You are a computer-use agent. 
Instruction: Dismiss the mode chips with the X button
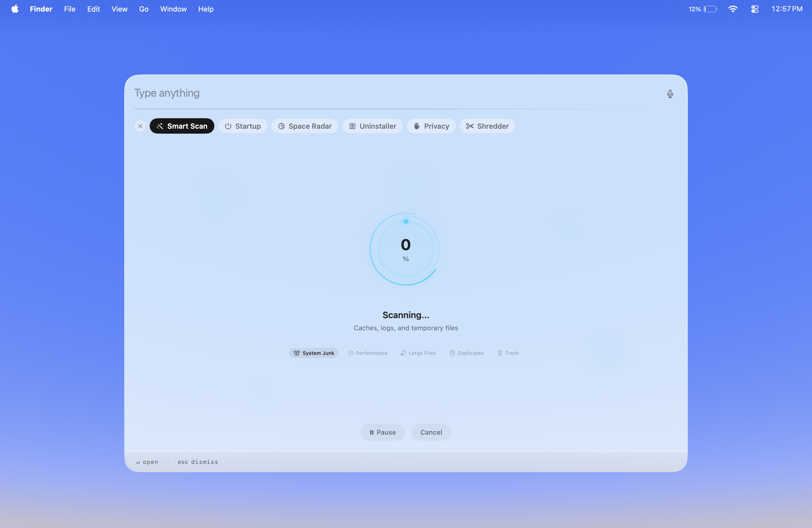140,126
